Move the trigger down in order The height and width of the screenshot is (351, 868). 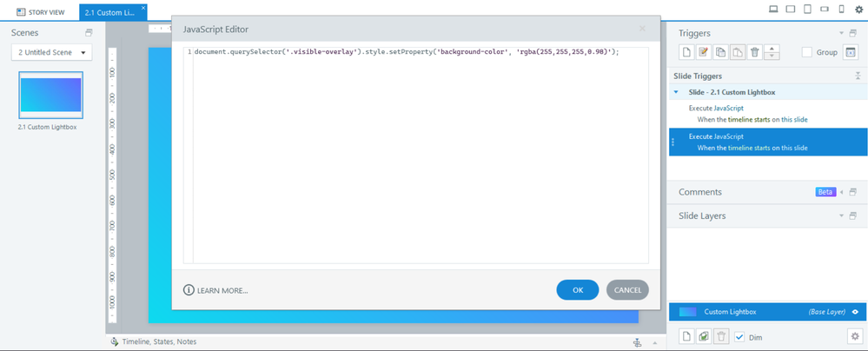pyautogui.click(x=772, y=56)
